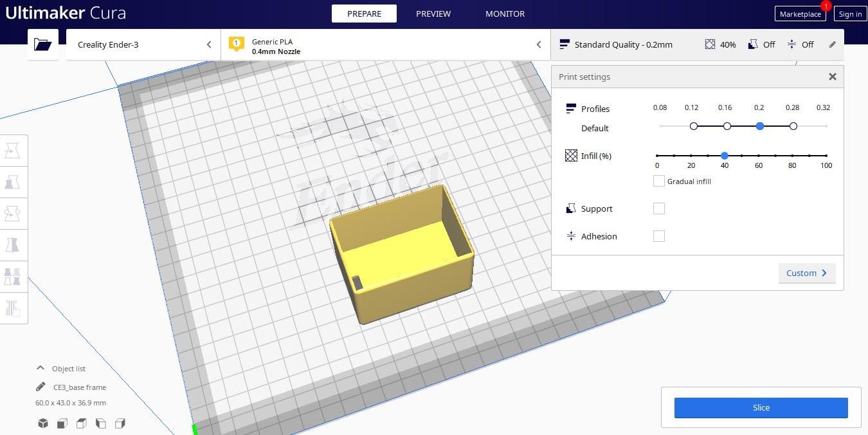Open the Marketplace
The image size is (868, 435).
coord(800,14)
